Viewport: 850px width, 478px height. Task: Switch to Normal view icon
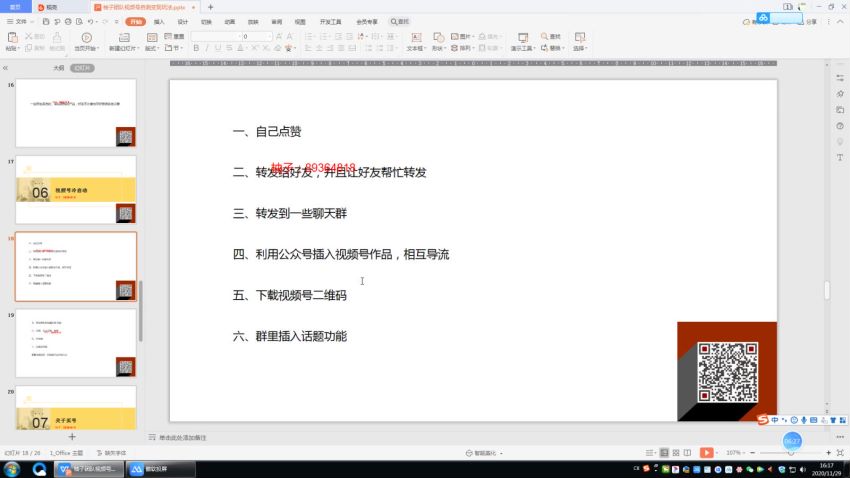(x=664, y=453)
